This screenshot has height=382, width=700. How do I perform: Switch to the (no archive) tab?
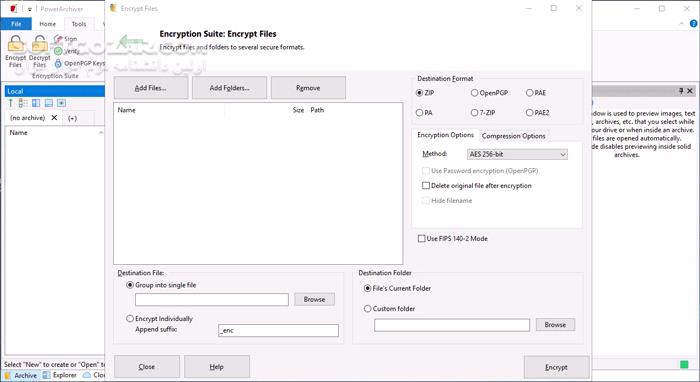28,118
